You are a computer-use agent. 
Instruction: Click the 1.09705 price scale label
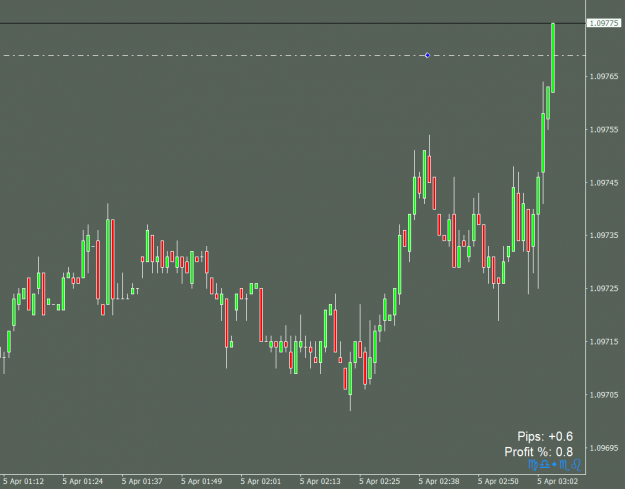click(x=604, y=395)
